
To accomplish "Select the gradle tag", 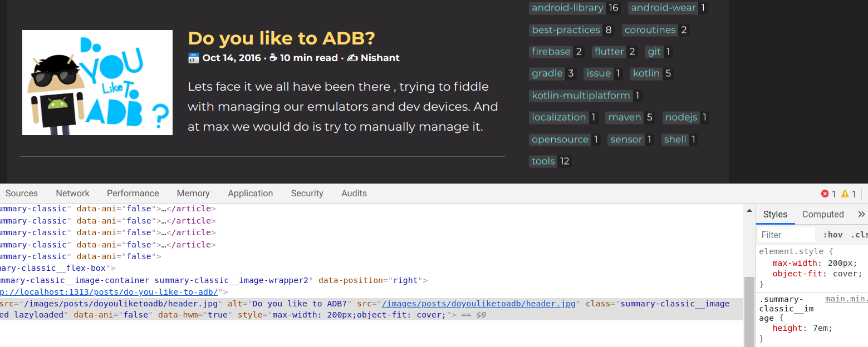I will point(547,73).
